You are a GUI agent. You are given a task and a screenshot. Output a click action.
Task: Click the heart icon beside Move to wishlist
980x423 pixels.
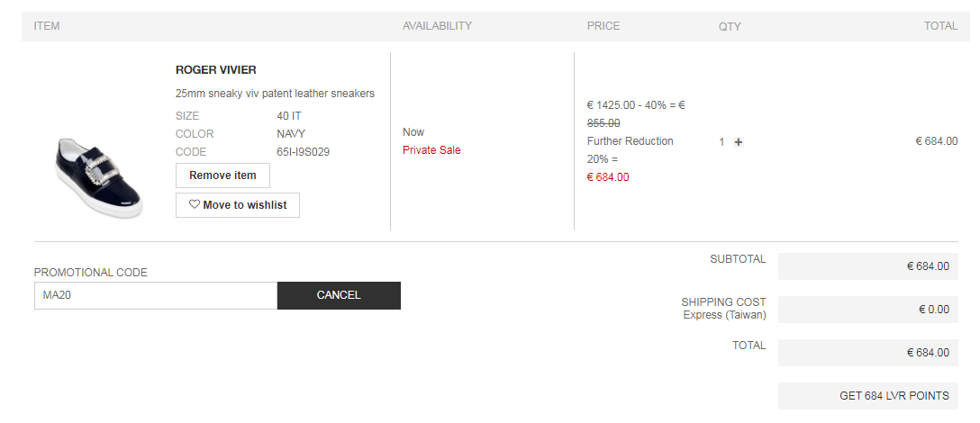pyautogui.click(x=194, y=205)
